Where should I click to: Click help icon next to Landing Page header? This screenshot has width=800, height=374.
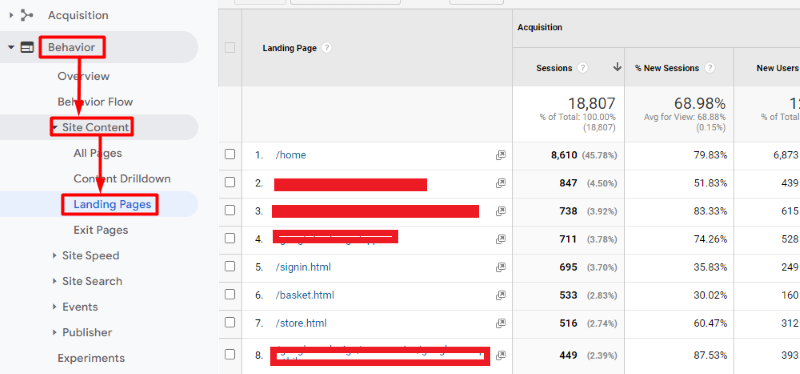tap(327, 48)
